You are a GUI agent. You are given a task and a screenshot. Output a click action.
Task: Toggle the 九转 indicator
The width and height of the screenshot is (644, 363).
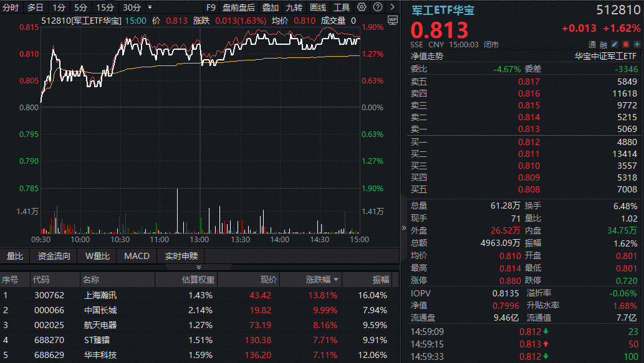pyautogui.click(x=294, y=7)
